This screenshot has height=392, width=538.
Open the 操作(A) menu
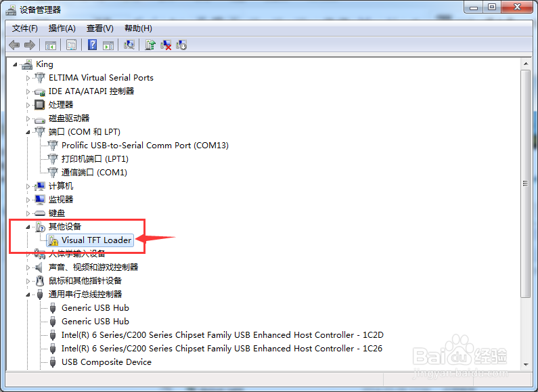(62, 28)
